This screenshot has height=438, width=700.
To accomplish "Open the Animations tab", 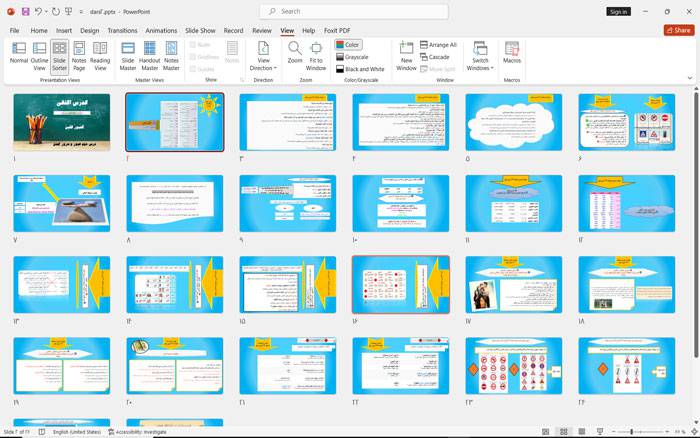I will [x=161, y=31].
